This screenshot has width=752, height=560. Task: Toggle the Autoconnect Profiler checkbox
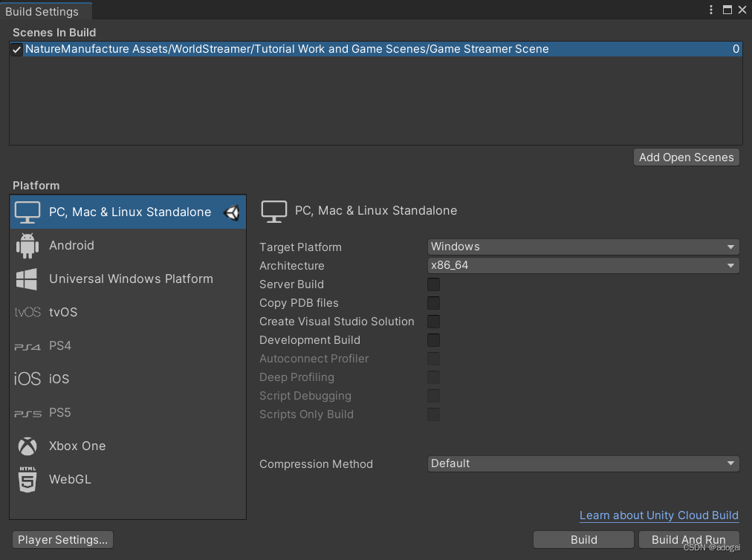[x=433, y=359]
